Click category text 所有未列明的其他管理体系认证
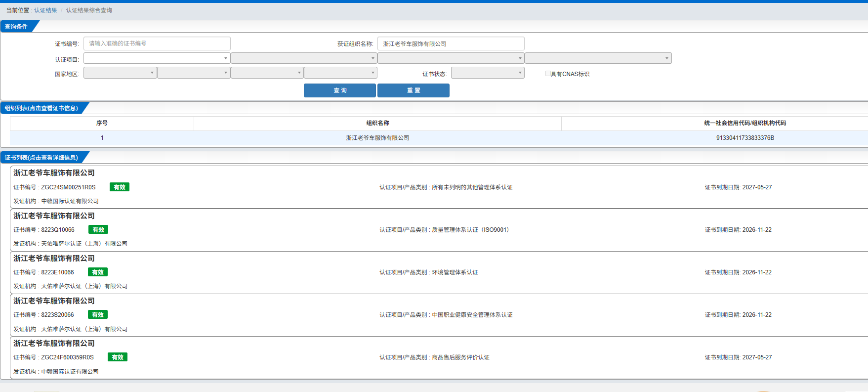This screenshot has width=868, height=392. click(472, 187)
